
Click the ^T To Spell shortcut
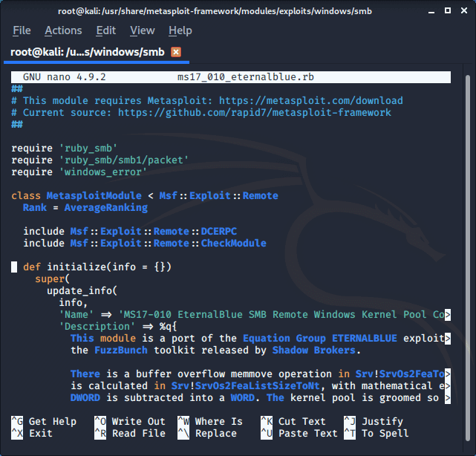[376, 433]
